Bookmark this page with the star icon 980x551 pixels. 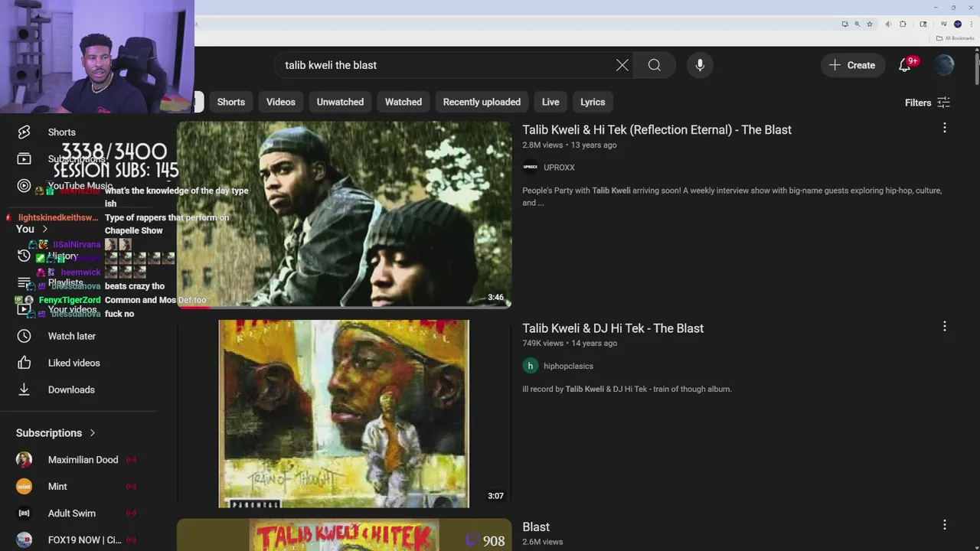870,24
